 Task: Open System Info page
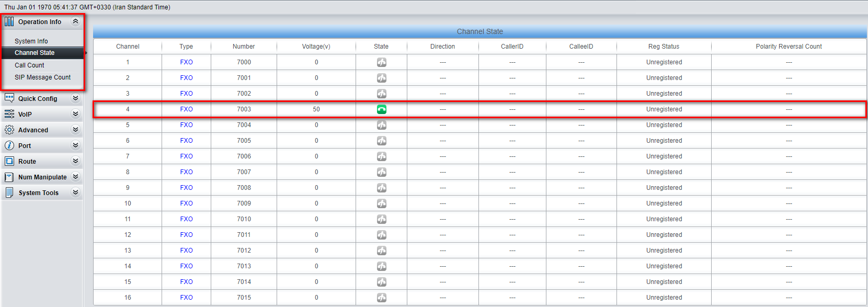[x=31, y=41]
